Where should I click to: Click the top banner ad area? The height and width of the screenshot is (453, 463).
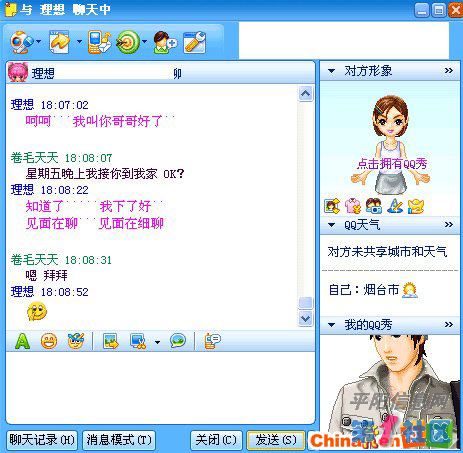click(x=344, y=41)
